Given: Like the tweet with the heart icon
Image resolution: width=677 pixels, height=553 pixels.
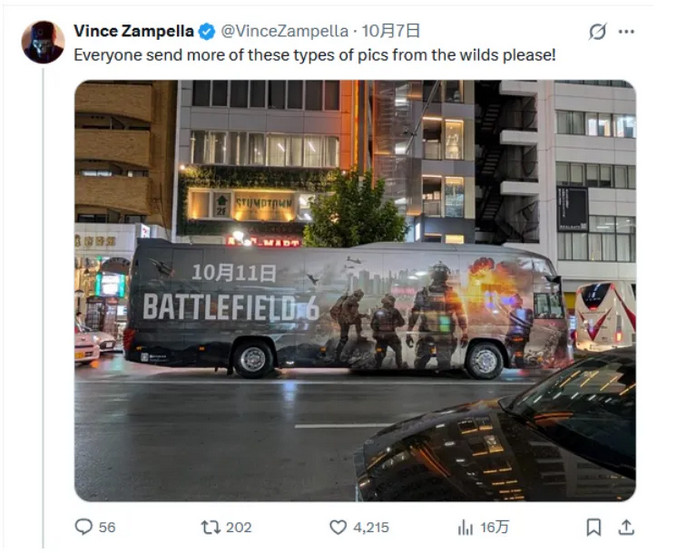Looking at the screenshot, I should (x=338, y=527).
